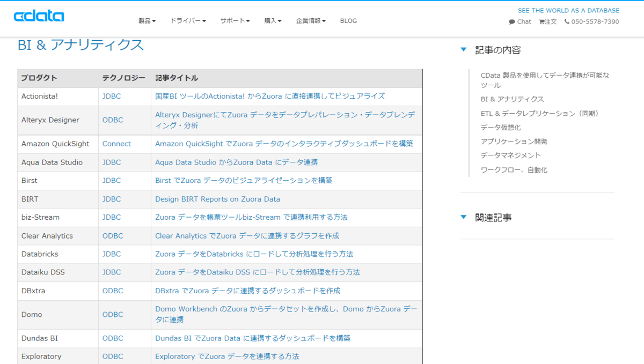Screen dimensions: 644x364
Task: Open the Dataiku DSS article link
Action: click(x=258, y=272)
